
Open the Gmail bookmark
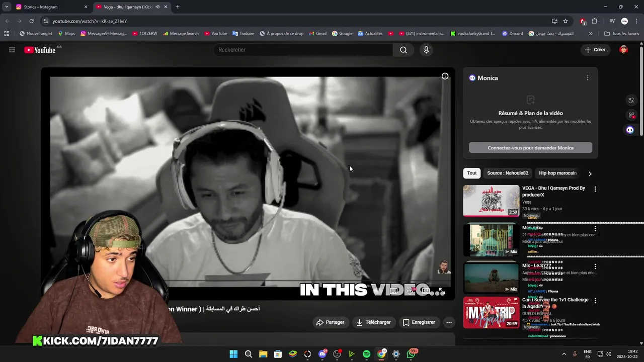click(x=317, y=34)
